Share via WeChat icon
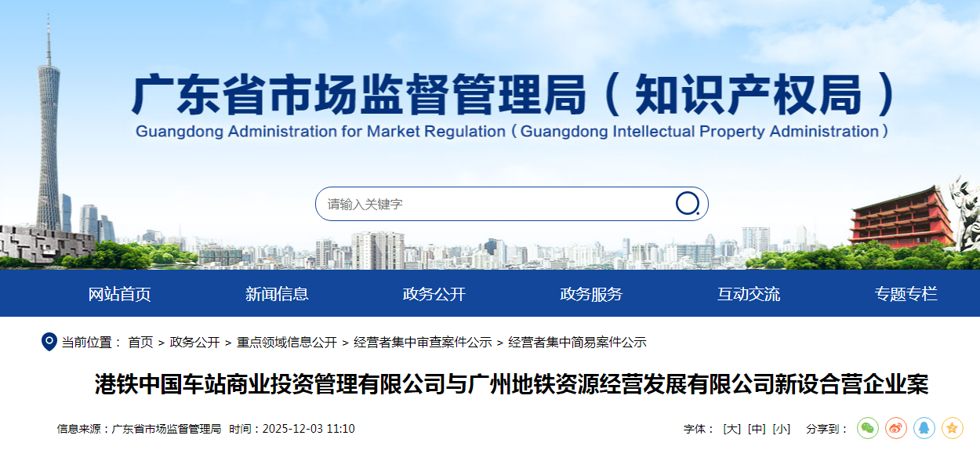This screenshot has width=980, height=450. [868, 428]
